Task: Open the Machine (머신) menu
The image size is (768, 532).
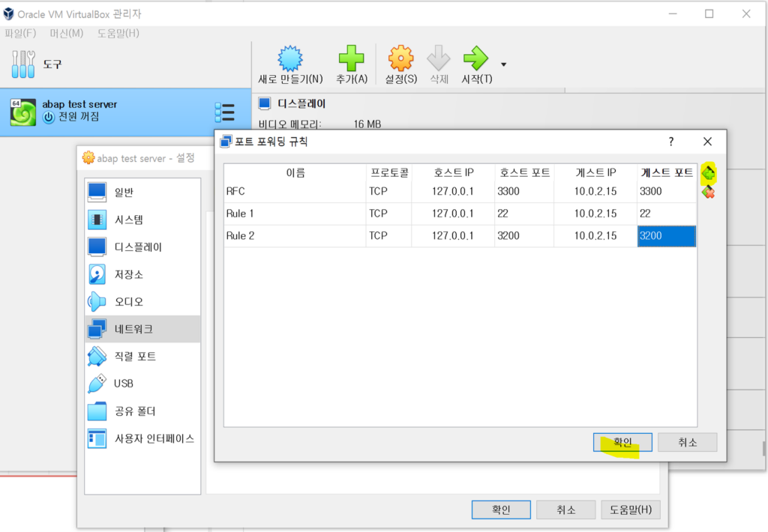Action: click(x=66, y=33)
